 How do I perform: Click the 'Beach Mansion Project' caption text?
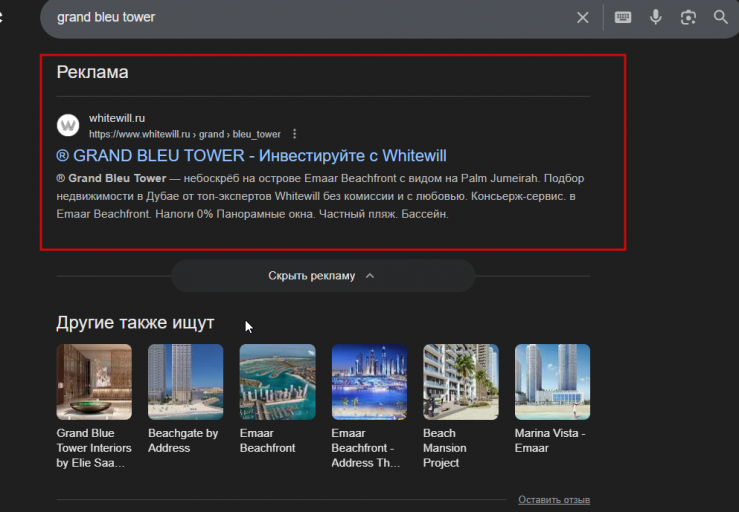[444, 448]
